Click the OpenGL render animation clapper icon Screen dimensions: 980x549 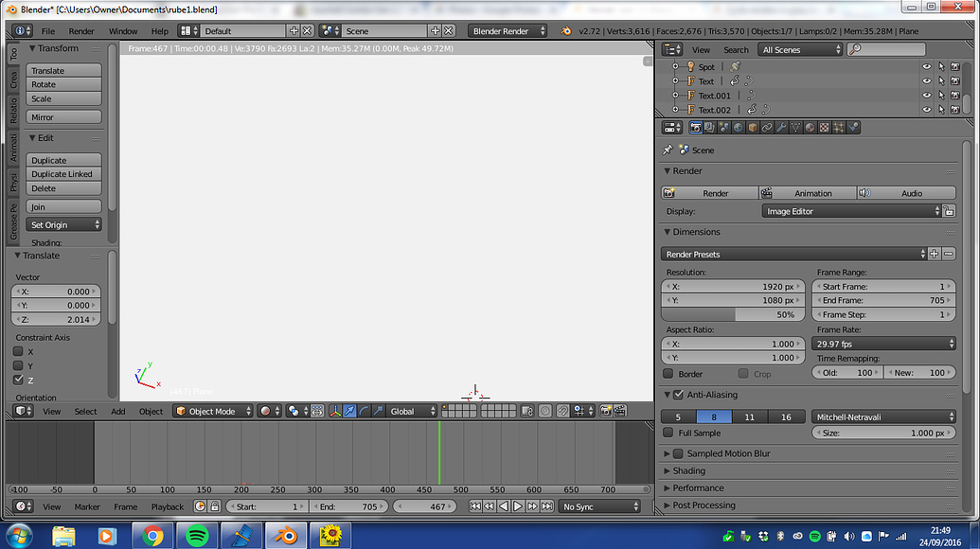[x=620, y=411]
